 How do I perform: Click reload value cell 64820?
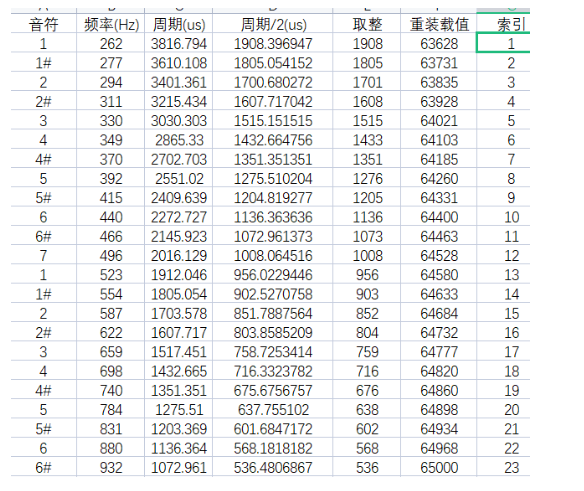[439, 371]
